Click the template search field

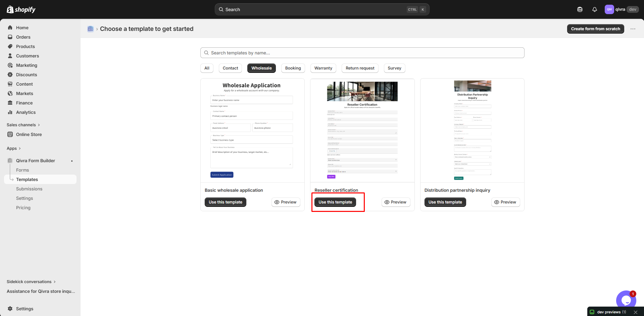362,53
